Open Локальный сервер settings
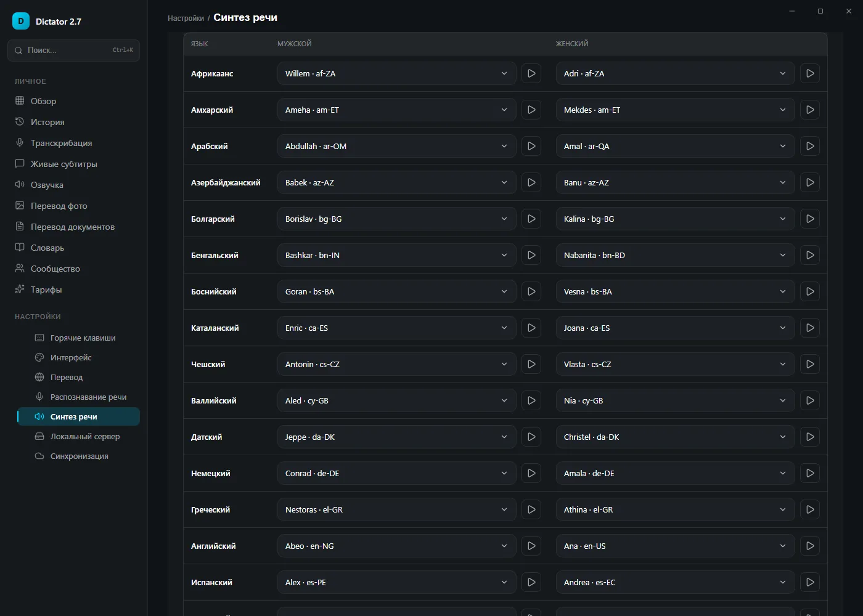Viewport: 863px width, 616px height. pyautogui.click(x=78, y=436)
